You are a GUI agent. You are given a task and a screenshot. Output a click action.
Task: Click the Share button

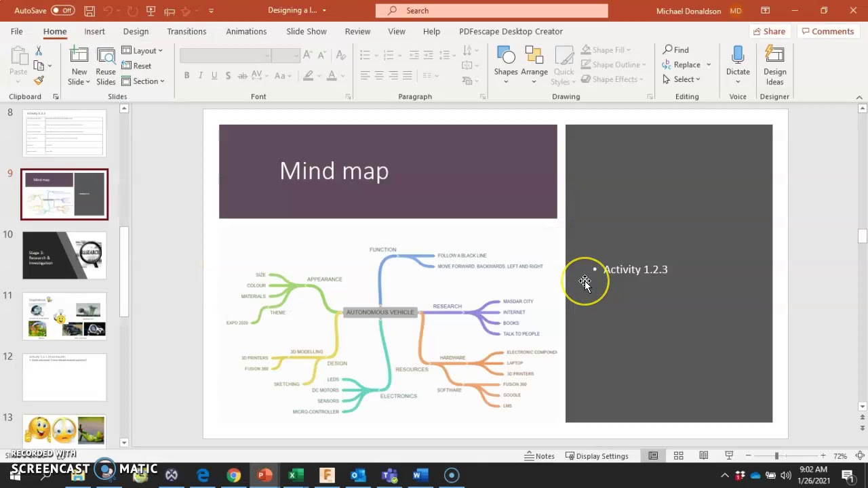769,31
